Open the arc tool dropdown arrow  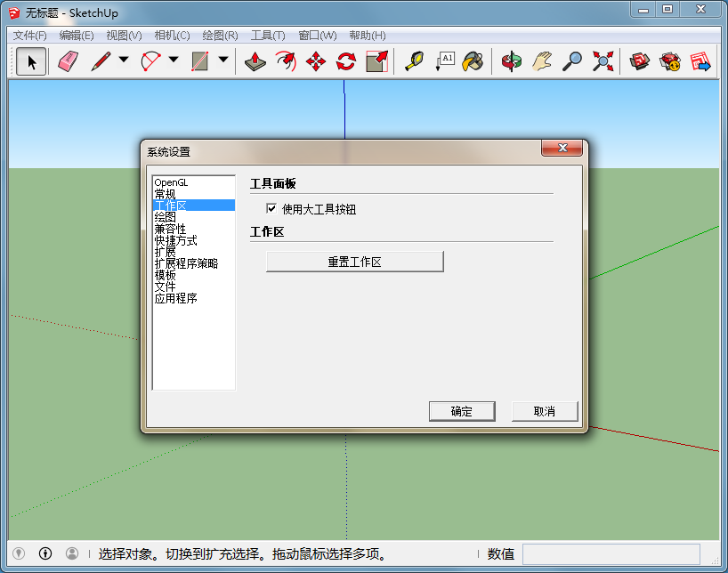[x=174, y=61]
